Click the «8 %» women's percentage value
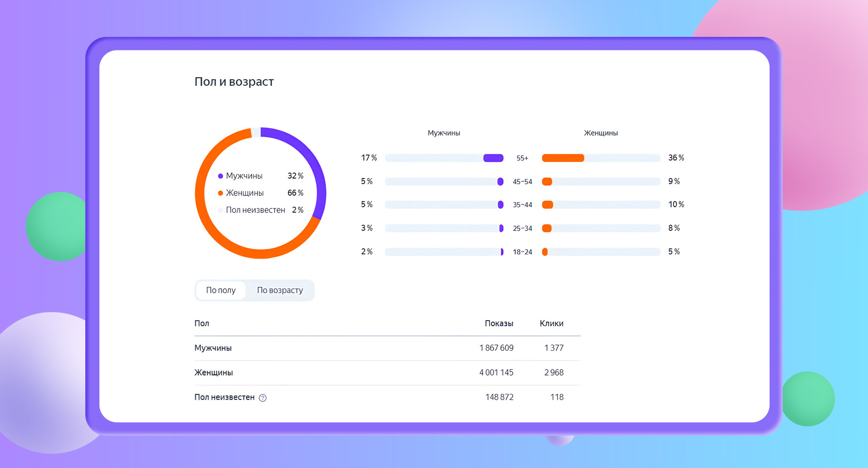The height and width of the screenshot is (468, 868). [674, 228]
